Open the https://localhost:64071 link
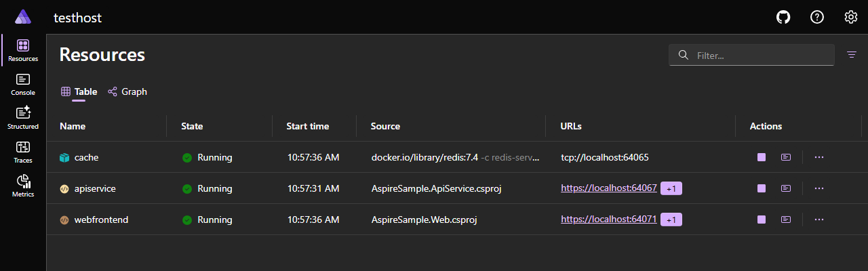The width and height of the screenshot is (868, 271). click(608, 220)
